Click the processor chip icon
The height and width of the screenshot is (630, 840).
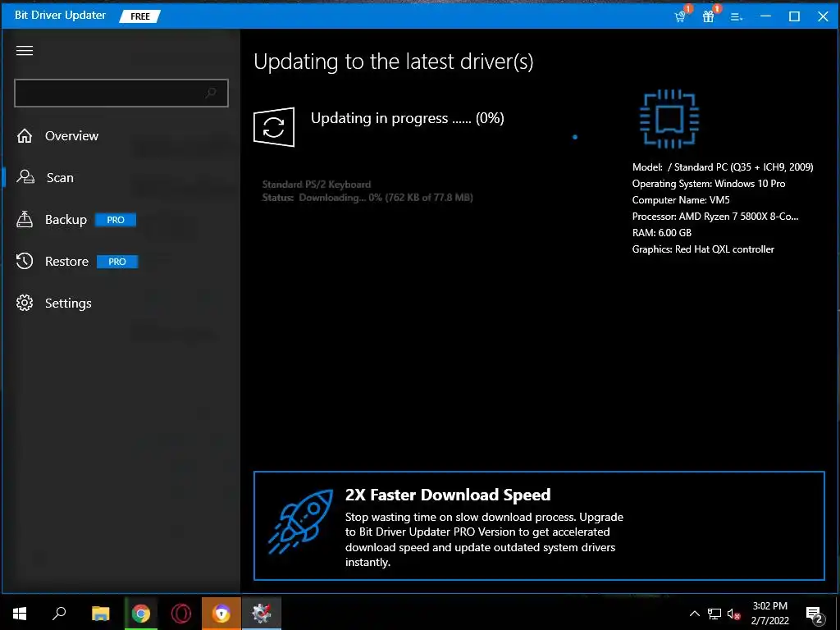point(669,119)
